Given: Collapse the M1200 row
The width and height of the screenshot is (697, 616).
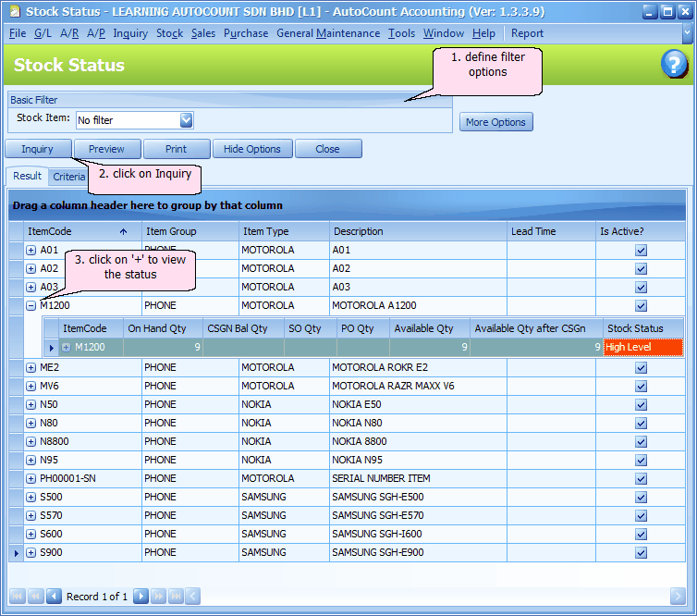Looking at the screenshot, I should 31,305.
